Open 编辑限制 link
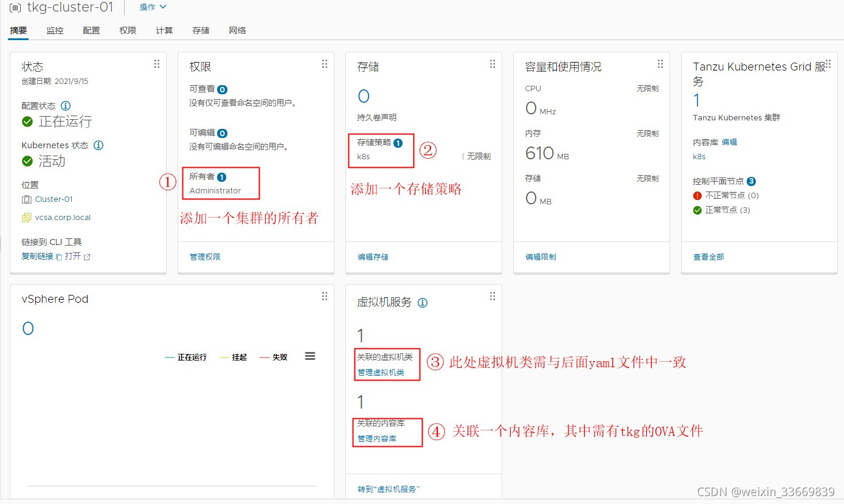This screenshot has width=844, height=504. 541,257
